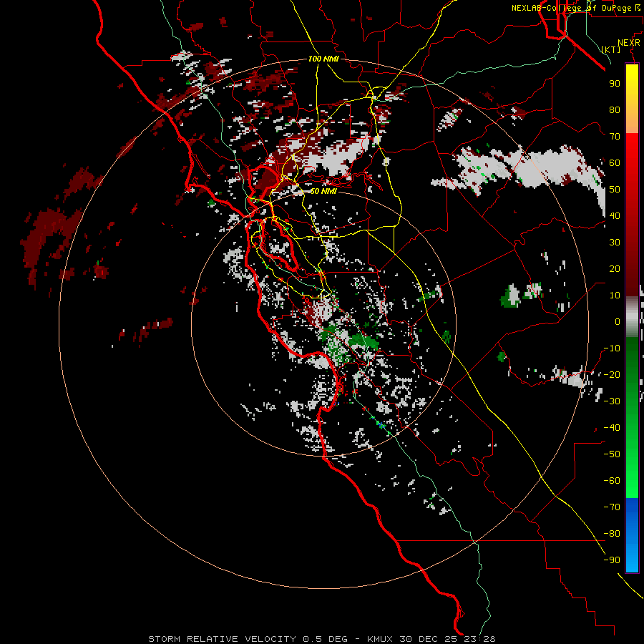Click the -40 knot scale label
The width and height of the screenshot is (644, 644).
[612, 428]
